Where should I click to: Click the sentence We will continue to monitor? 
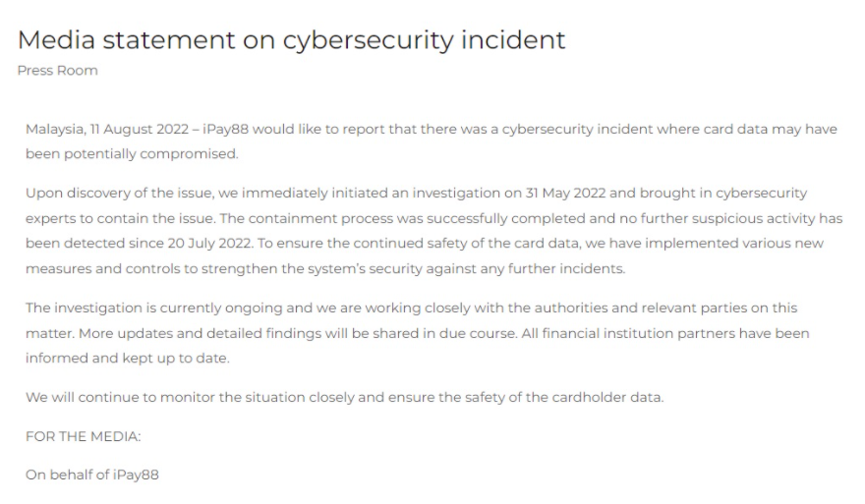345,398
